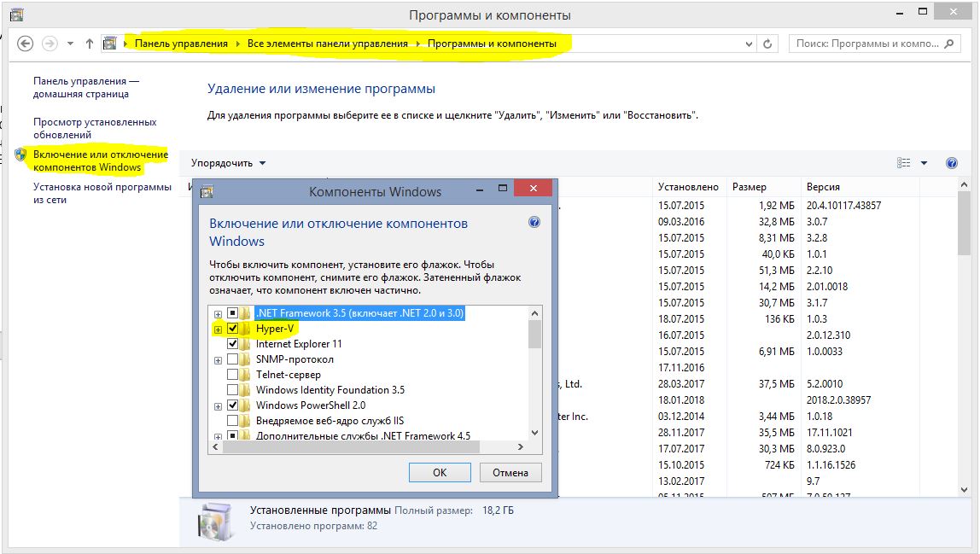Click Компоненты Windows dialog title icon
Viewport: 980px width, 554px height.
207,192
